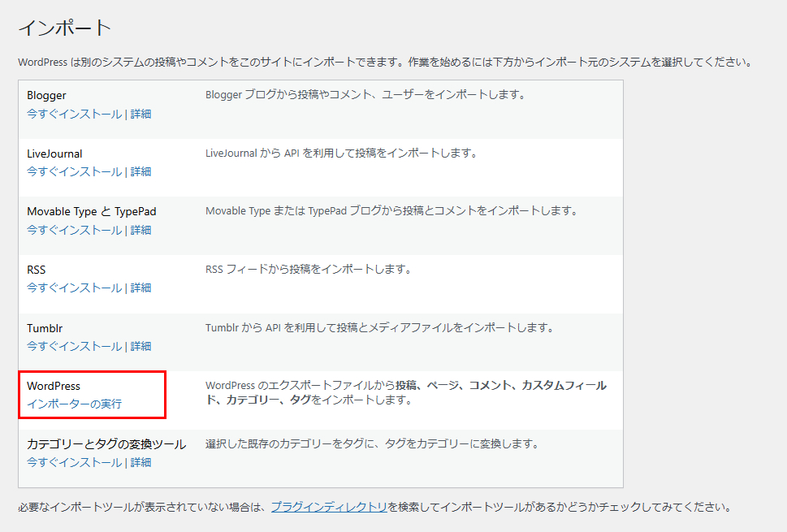
Task: Click the Blogger importer name
Action: click(x=46, y=95)
